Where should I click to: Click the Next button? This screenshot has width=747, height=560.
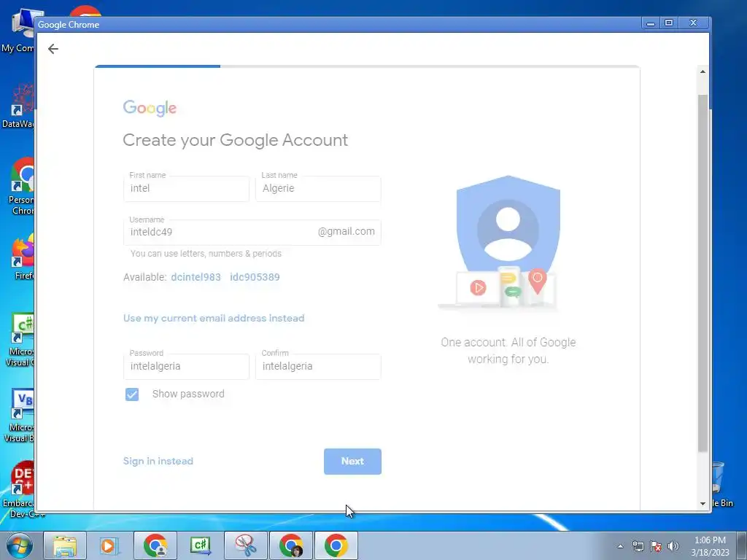pos(352,462)
